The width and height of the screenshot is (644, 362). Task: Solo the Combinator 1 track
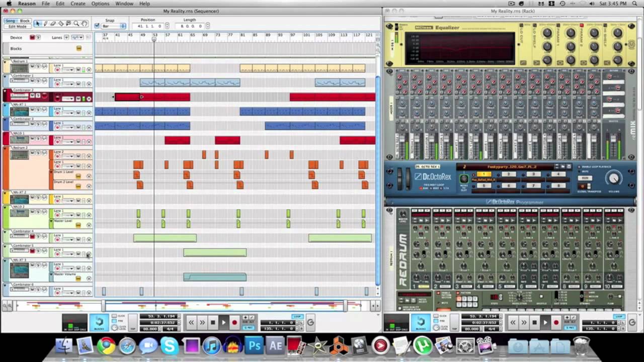pyautogui.click(x=38, y=80)
